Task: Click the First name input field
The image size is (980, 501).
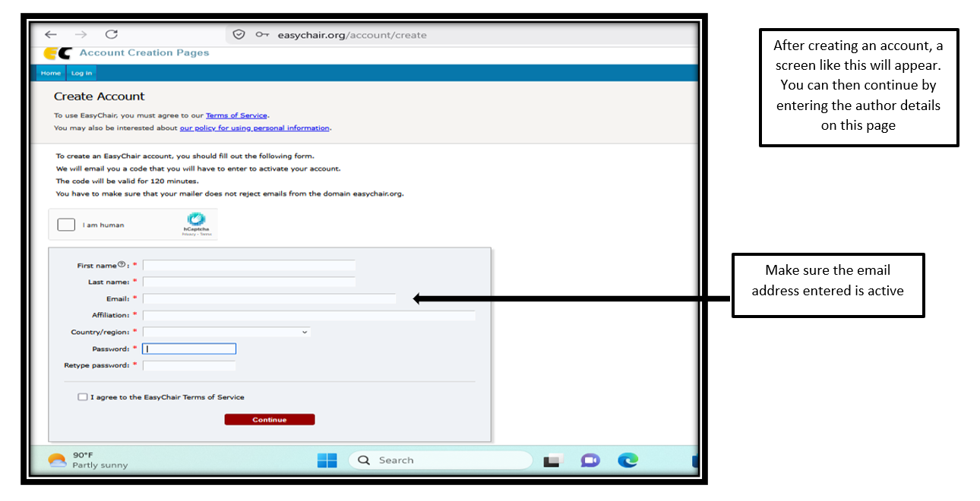Action: pyautogui.click(x=249, y=265)
